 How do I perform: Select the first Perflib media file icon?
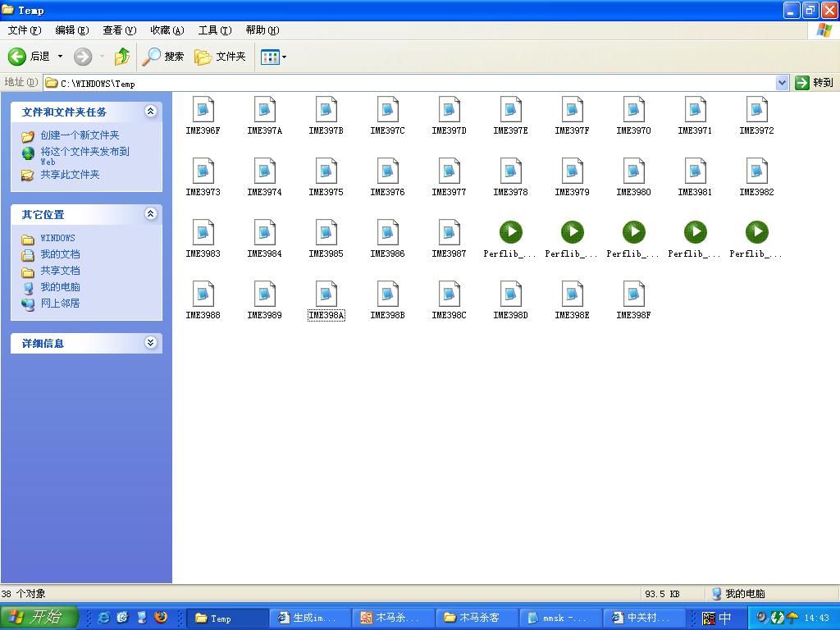click(x=510, y=232)
